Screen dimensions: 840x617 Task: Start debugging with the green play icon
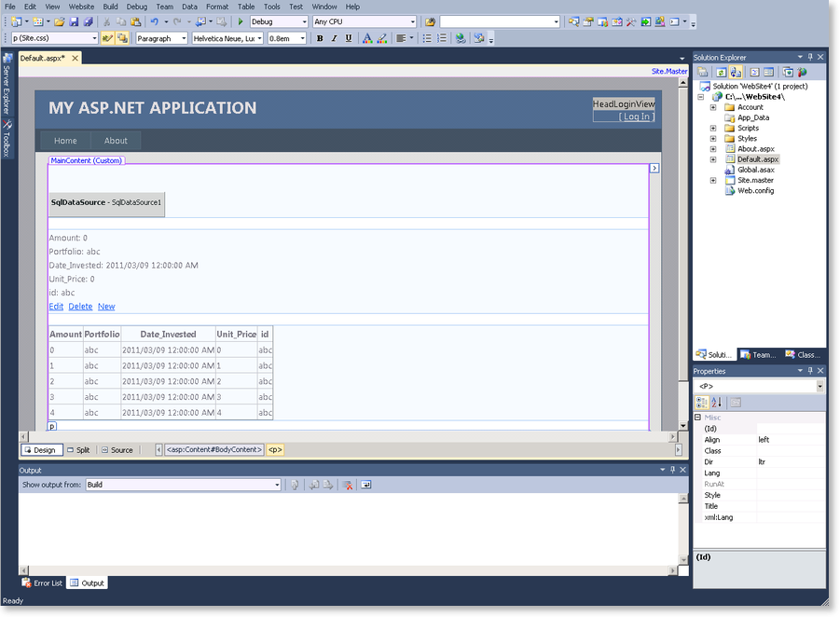[x=241, y=22]
